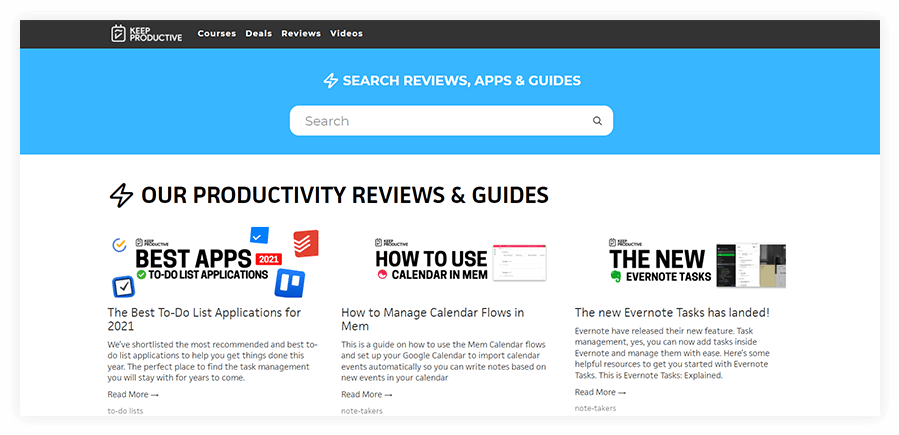Click the lightning bolt icon beside Search Reviews heading
This screenshot has width=899, height=435.
pyautogui.click(x=331, y=81)
